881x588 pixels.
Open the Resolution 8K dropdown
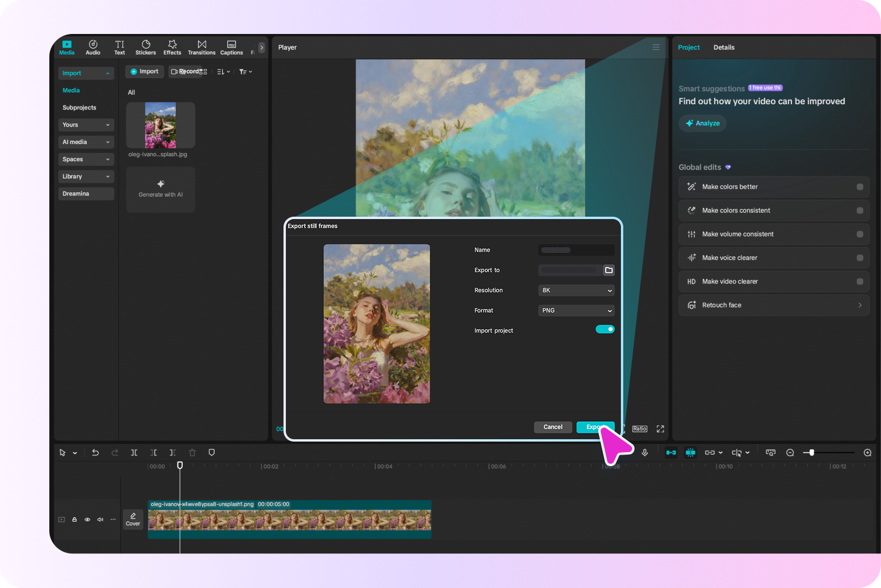[x=576, y=290]
